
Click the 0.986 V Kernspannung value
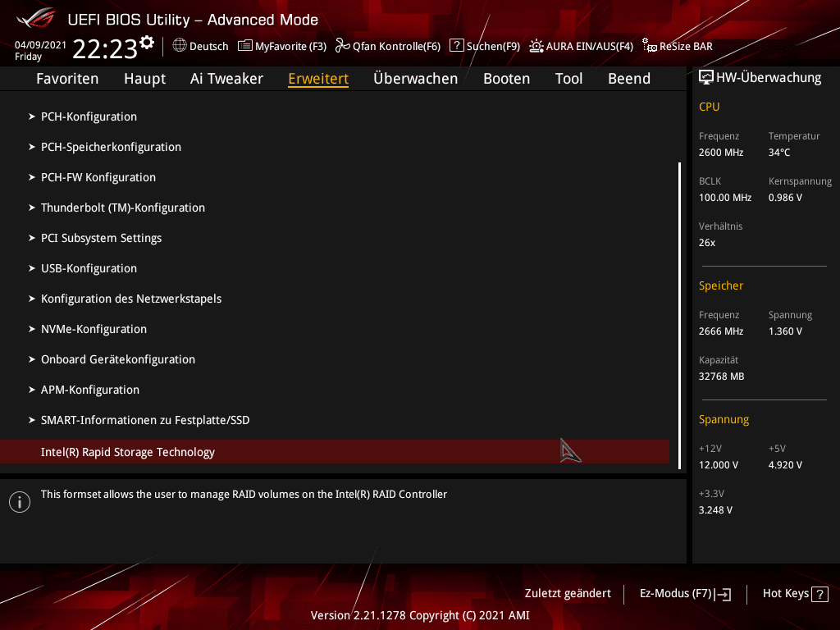785,198
